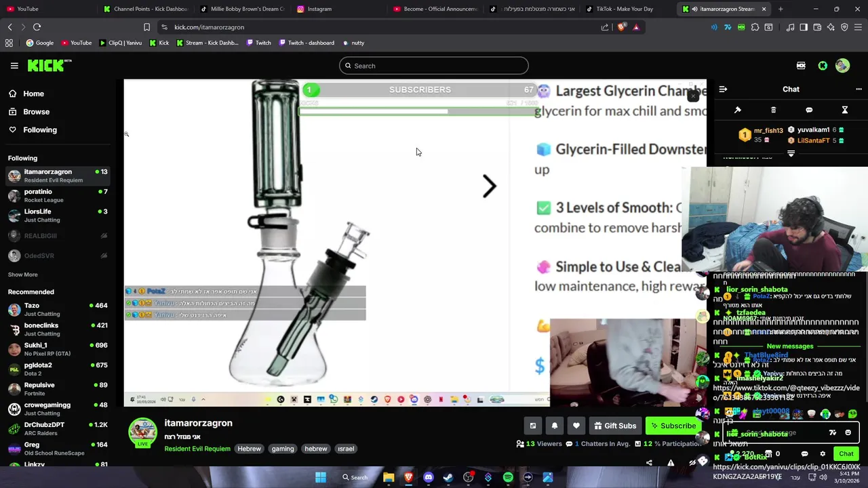
Task: Open LiorsLife channel in Following list
Action: (58, 216)
